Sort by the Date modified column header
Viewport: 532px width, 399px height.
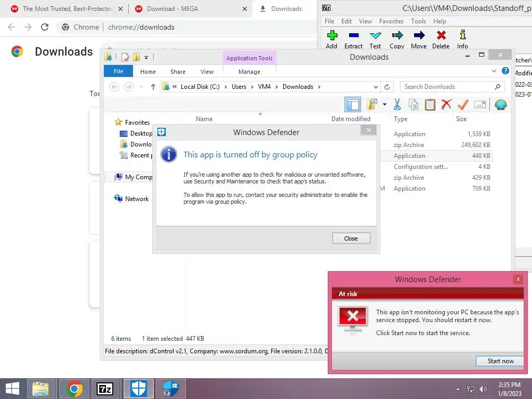click(x=351, y=119)
